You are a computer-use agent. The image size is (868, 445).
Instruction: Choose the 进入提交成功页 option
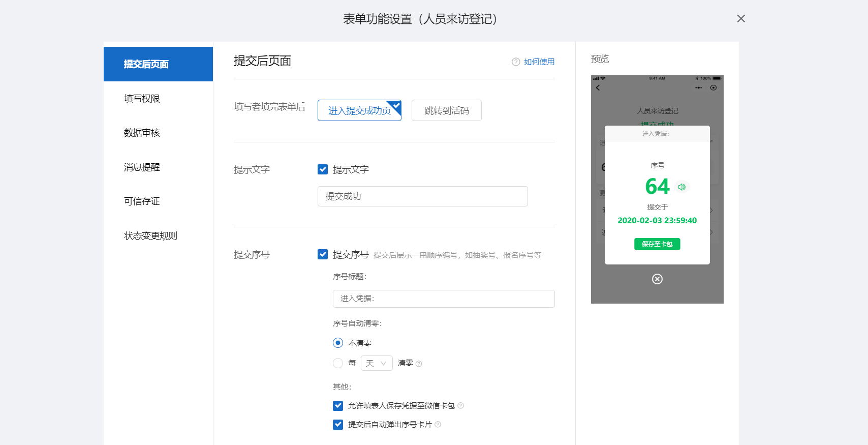(359, 110)
